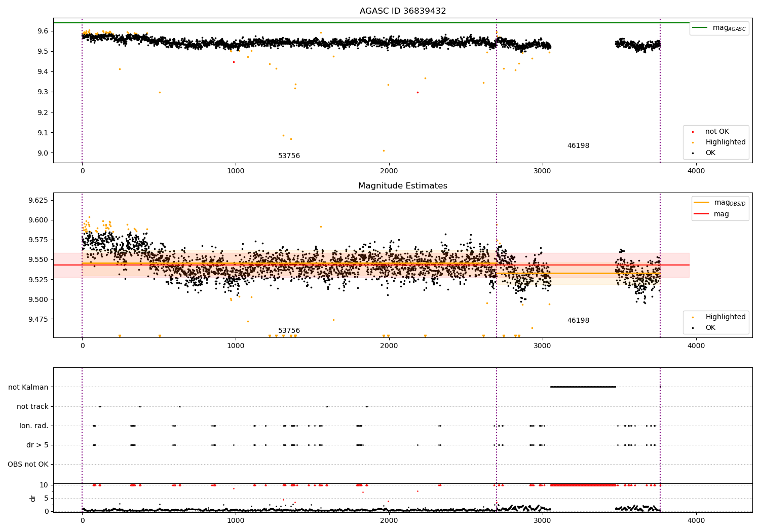
Task: Click the mag OBSID legend label
Action: (x=730, y=203)
